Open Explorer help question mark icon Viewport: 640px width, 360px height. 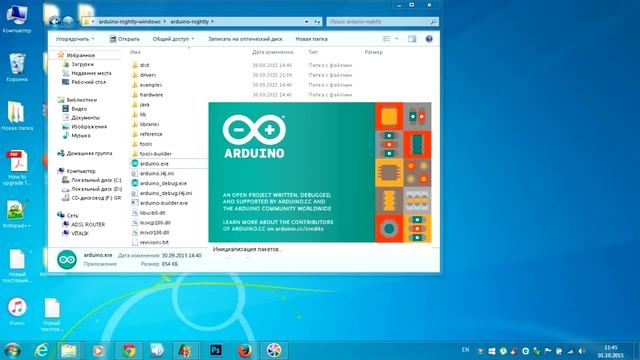[429, 39]
